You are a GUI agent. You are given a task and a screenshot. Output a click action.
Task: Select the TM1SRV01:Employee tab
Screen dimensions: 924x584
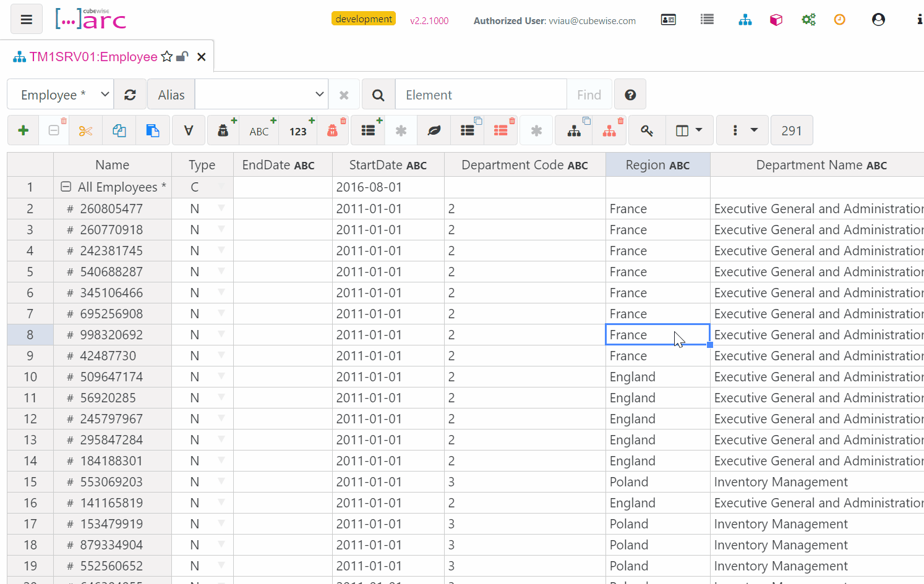pyautogui.click(x=93, y=57)
